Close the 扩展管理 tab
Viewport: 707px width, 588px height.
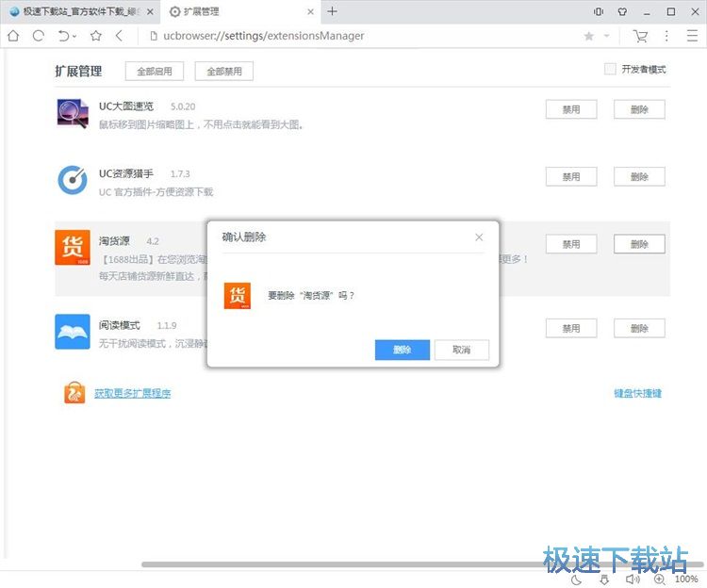pyautogui.click(x=310, y=12)
